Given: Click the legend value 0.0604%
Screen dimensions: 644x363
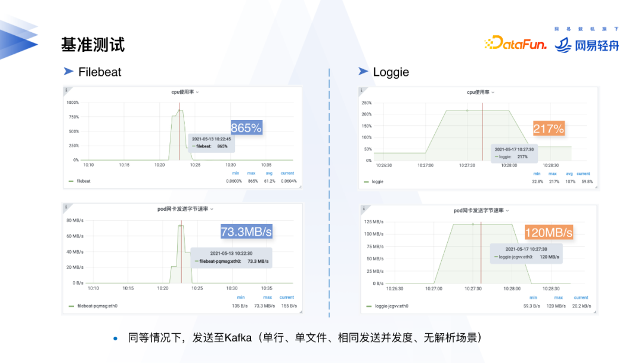Looking at the screenshot, I should pyautogui.click(x=289, y=181).
